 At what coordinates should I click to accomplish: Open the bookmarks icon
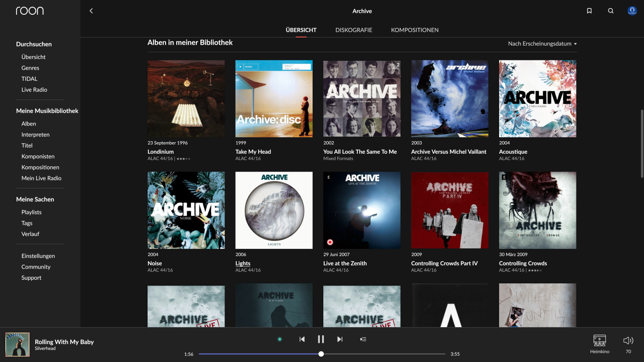click(589, 11)
